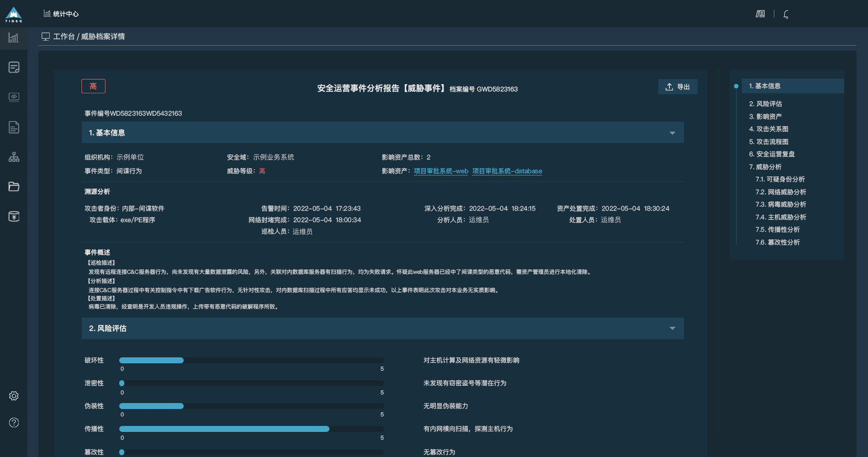The height and width of the screenshot is (457, 868).
Task: Jump to 5. 攻击流程图 in outline
Action: click(x=769, y=142)
